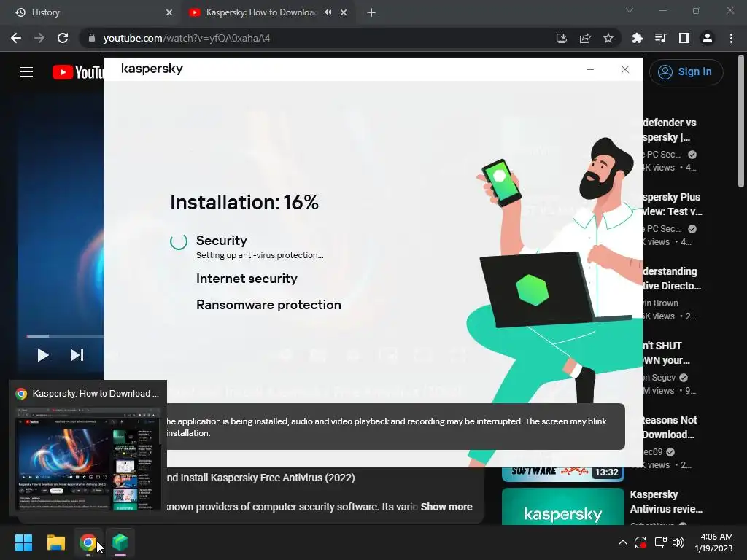The height and width of the screenshot is (560, 747).
Task: Open the network status tray icon
Action: 660,542
